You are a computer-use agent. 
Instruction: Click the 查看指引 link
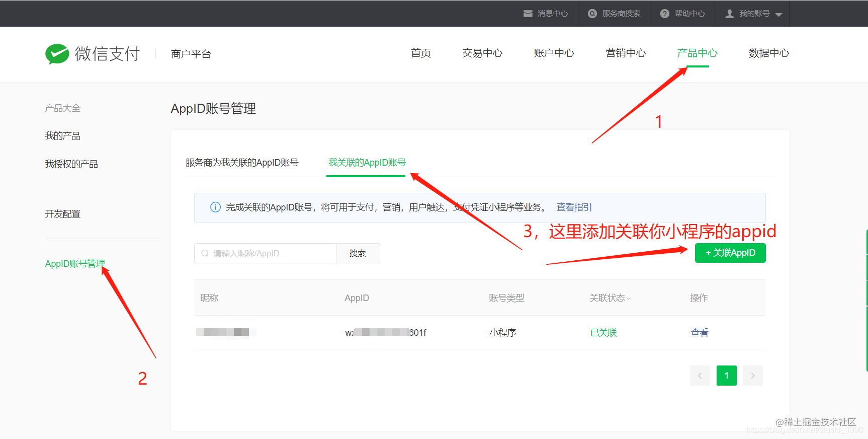[574, 207]
